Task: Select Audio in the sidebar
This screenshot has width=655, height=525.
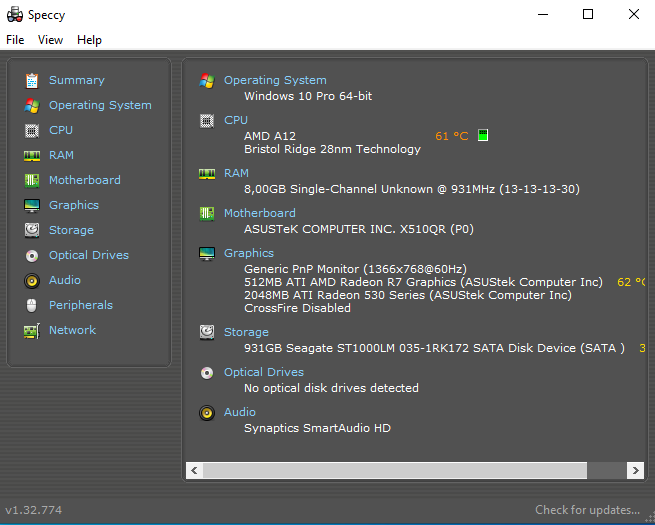Action: coord(65,280)
